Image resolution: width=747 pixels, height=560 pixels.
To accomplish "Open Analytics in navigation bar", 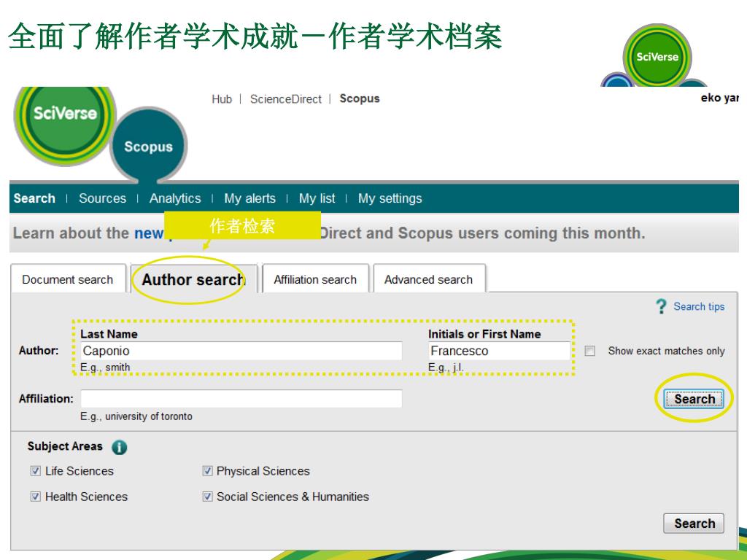I will [x=175, y=198].
